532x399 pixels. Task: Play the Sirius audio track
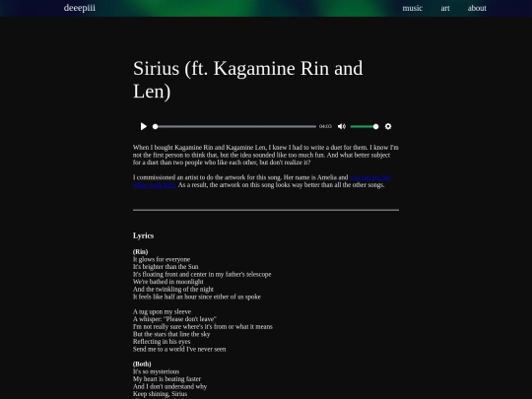pos(144,126)
